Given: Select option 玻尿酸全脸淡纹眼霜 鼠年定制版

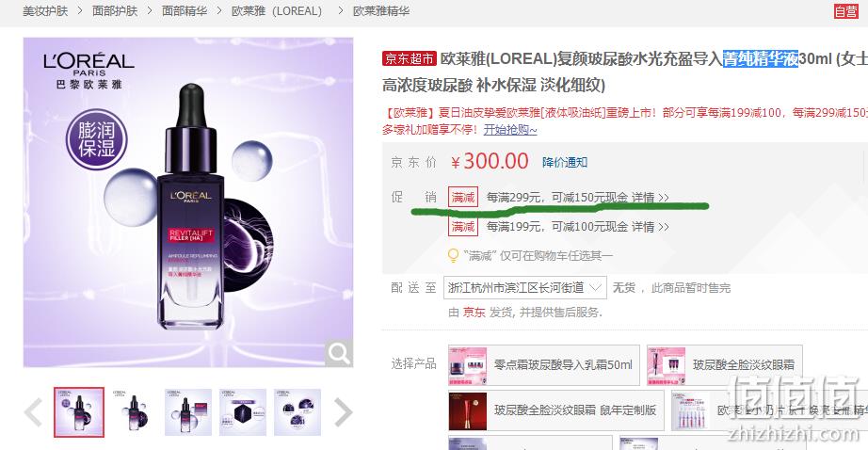Looking at the screenshot, I should [555, 410].
